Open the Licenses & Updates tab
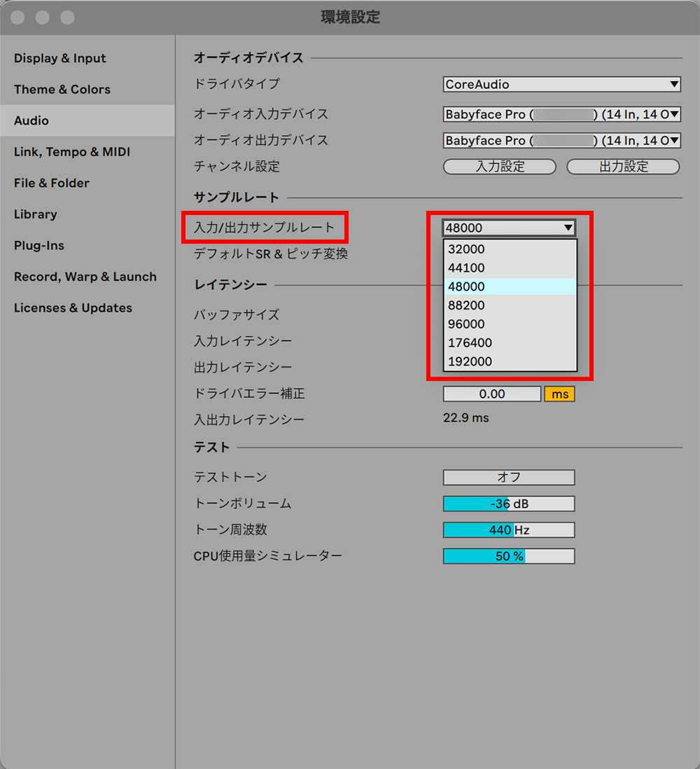 [73, 308]
